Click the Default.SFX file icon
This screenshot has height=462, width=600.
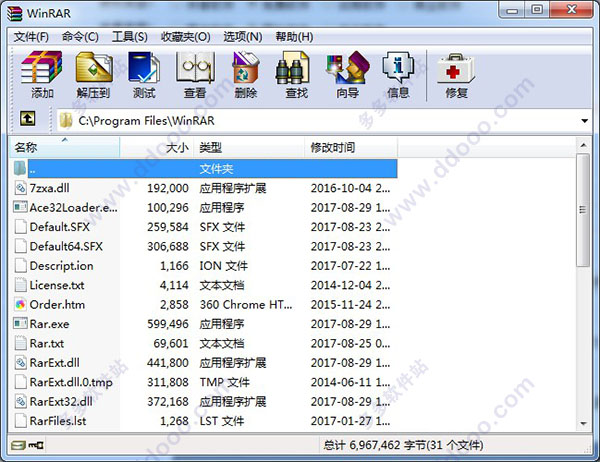pyautogui.click(x=20, y=227)
